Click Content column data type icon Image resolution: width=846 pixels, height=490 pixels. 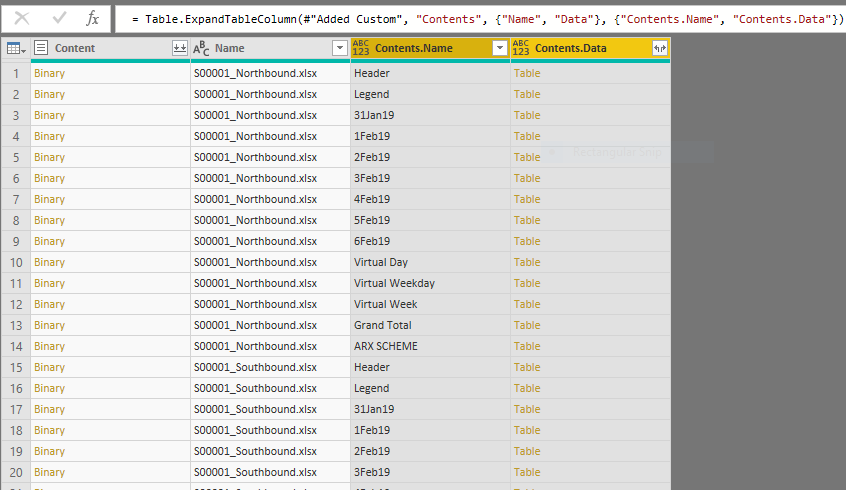point(40,48)
